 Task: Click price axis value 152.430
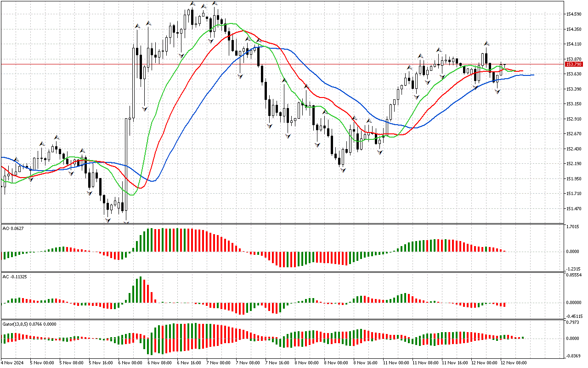tap(574, 149)
